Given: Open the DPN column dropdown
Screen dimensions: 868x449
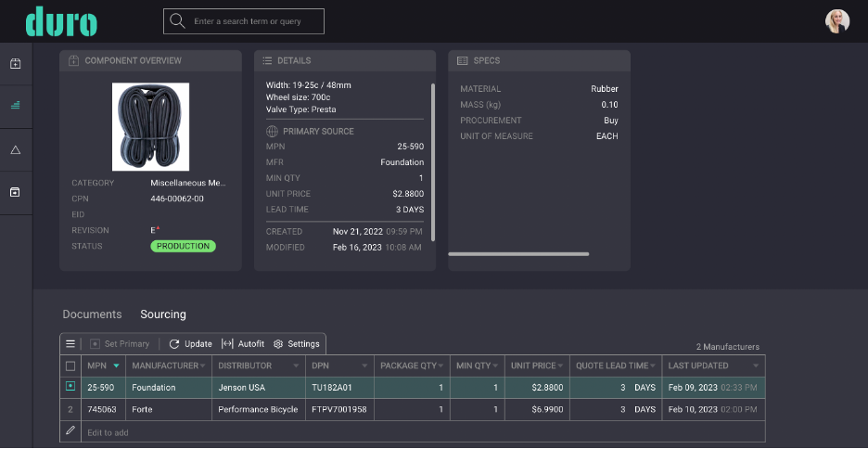Looking at the screenshot, I should pyautogui.click(x=364, y=366).
